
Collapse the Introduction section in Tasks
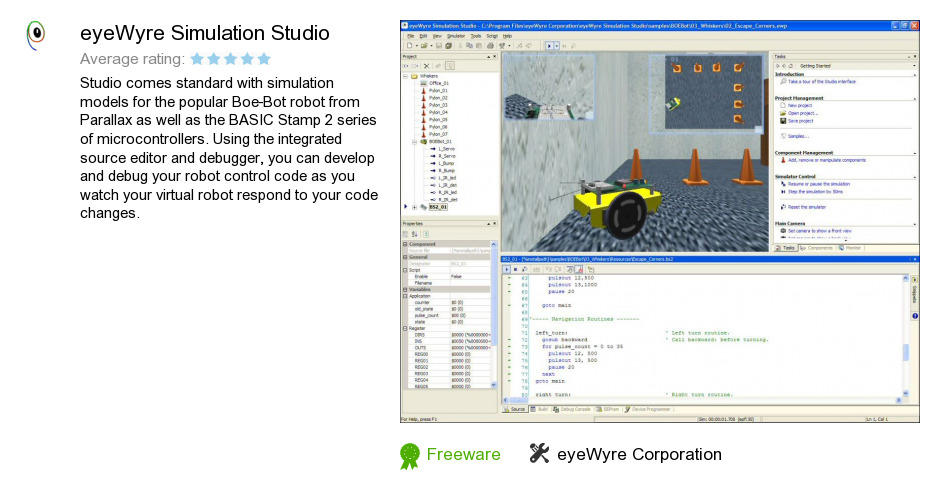[915, 75]
